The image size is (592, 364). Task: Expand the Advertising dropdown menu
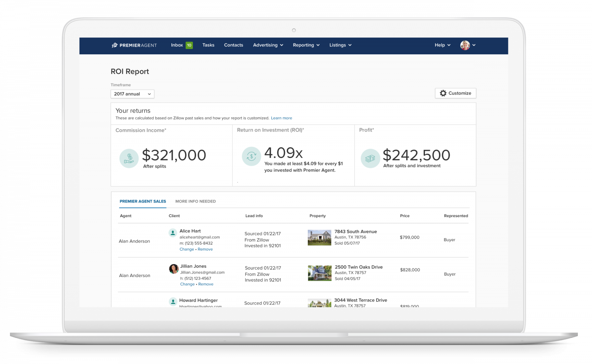(268, 45)
